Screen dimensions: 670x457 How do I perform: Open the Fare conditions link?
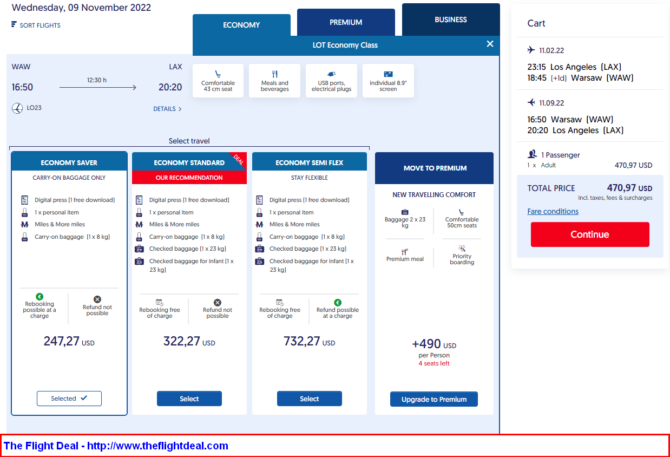(552, 211)
